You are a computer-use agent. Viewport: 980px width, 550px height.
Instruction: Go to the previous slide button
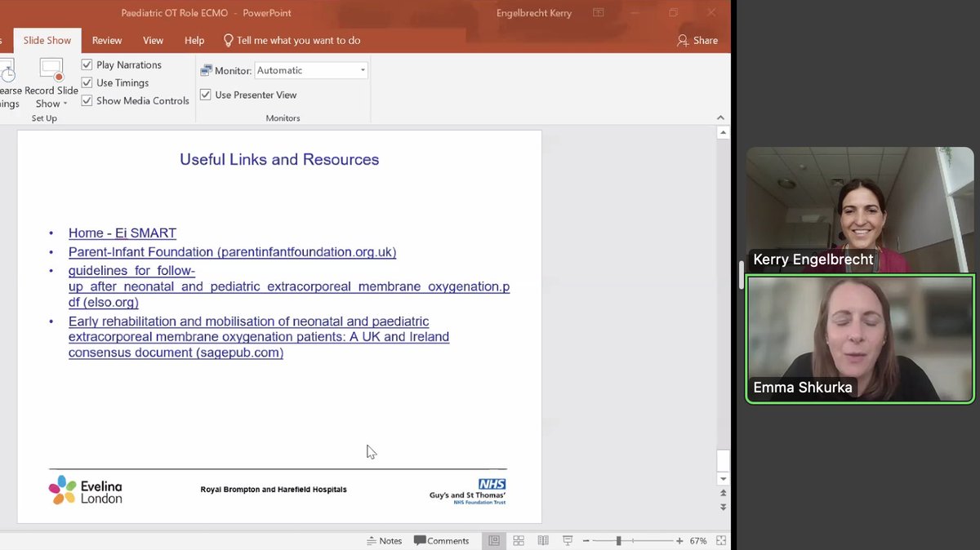(x=723, y=494)
